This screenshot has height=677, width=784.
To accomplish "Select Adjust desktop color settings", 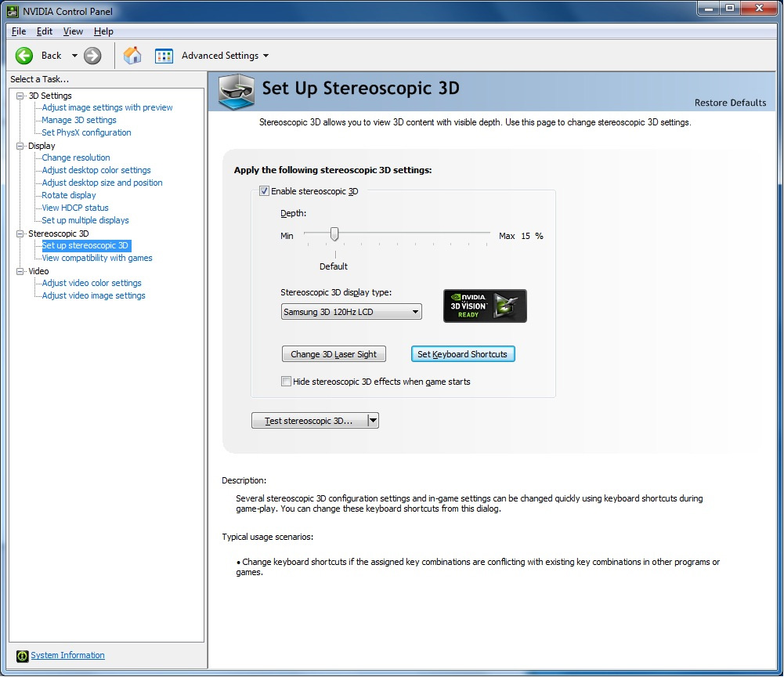I will 96,170.
